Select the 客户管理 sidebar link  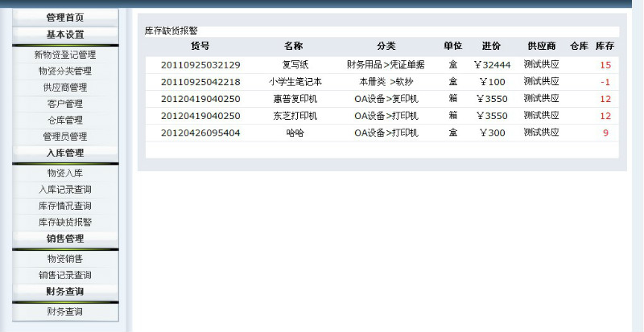click(x=64, y=103)
